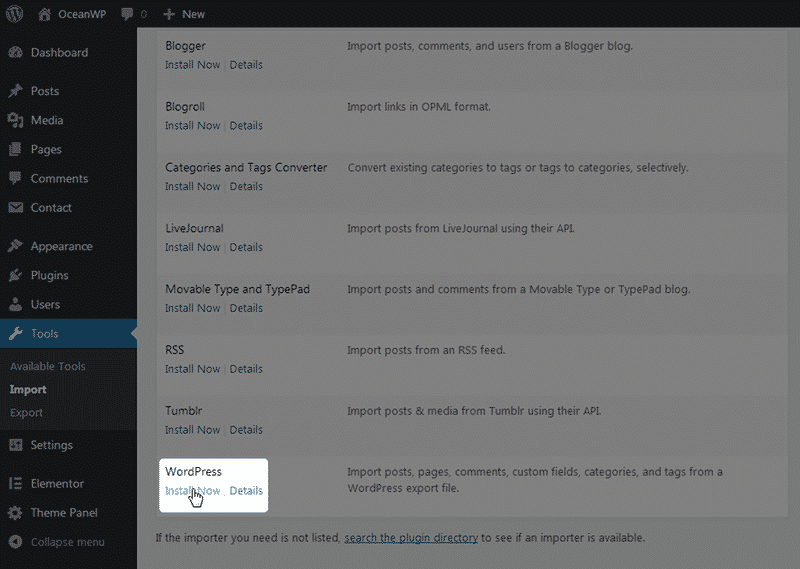Click the 'Import links in OPML format.' text
The image size is (800, 569).
point(419,107)
